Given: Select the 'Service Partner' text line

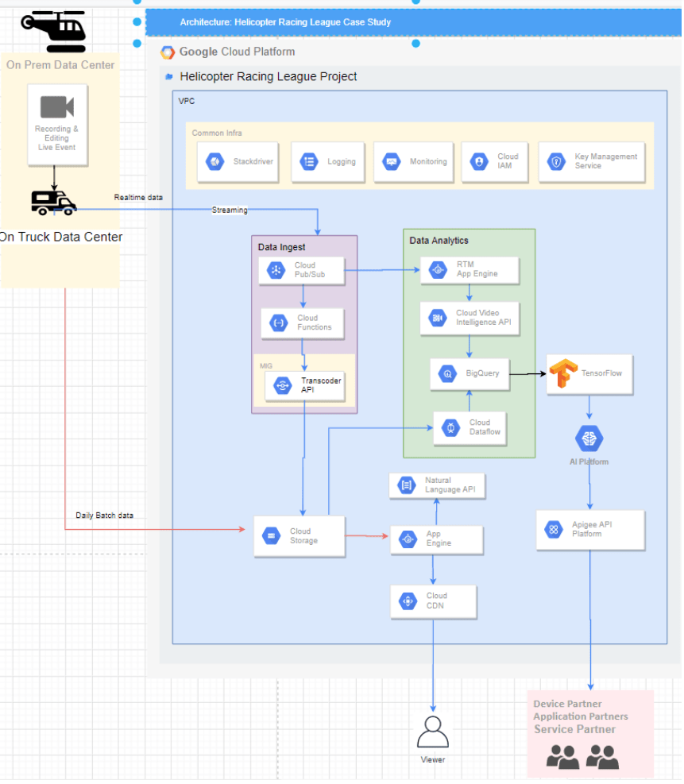Looking at the screenshot, I should [x=575, y=729].
